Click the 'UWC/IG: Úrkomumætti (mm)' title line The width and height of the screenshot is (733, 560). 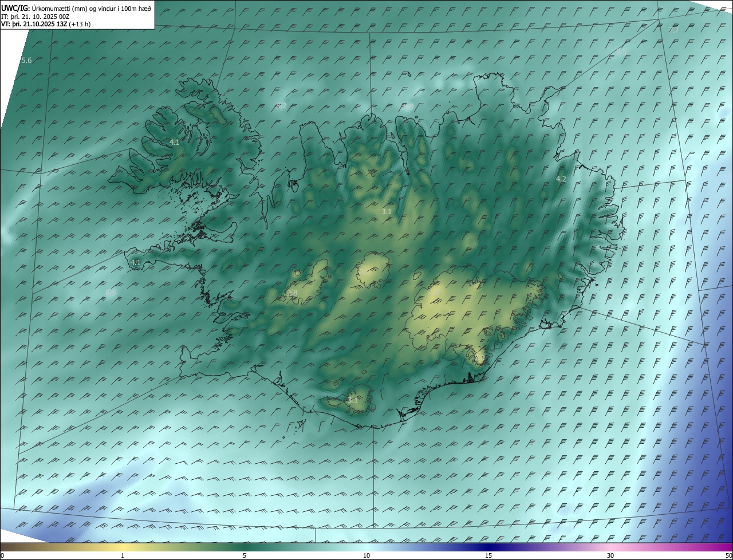(76, 8)
